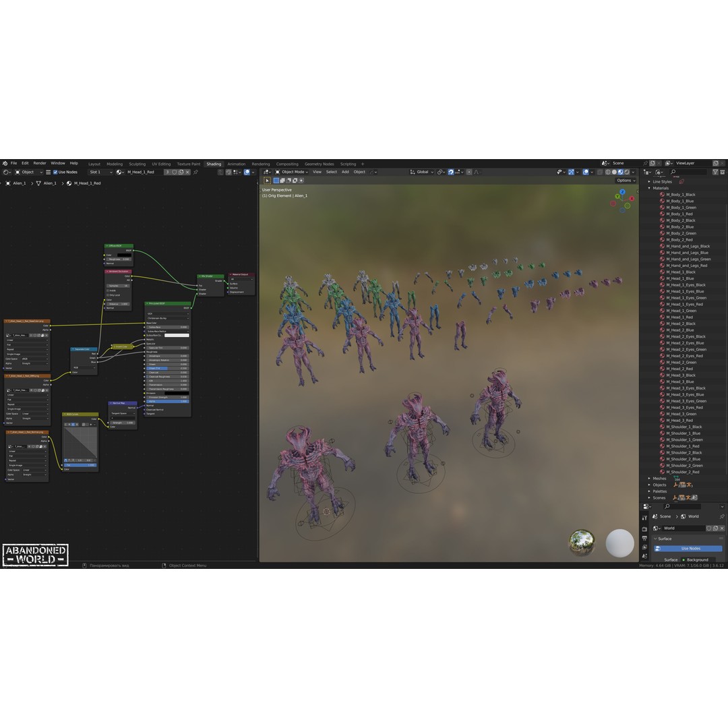Open the viewport Select menu

click(332, 172)
